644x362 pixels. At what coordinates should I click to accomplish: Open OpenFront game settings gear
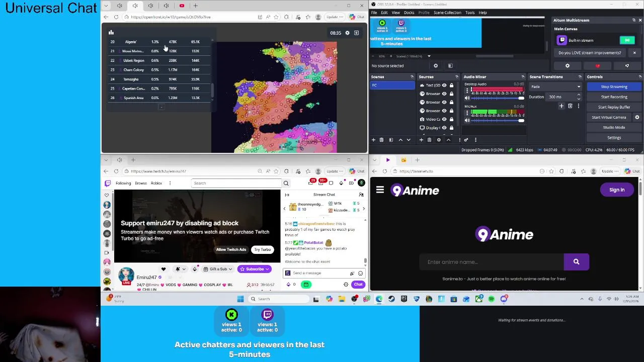(347, 33)
